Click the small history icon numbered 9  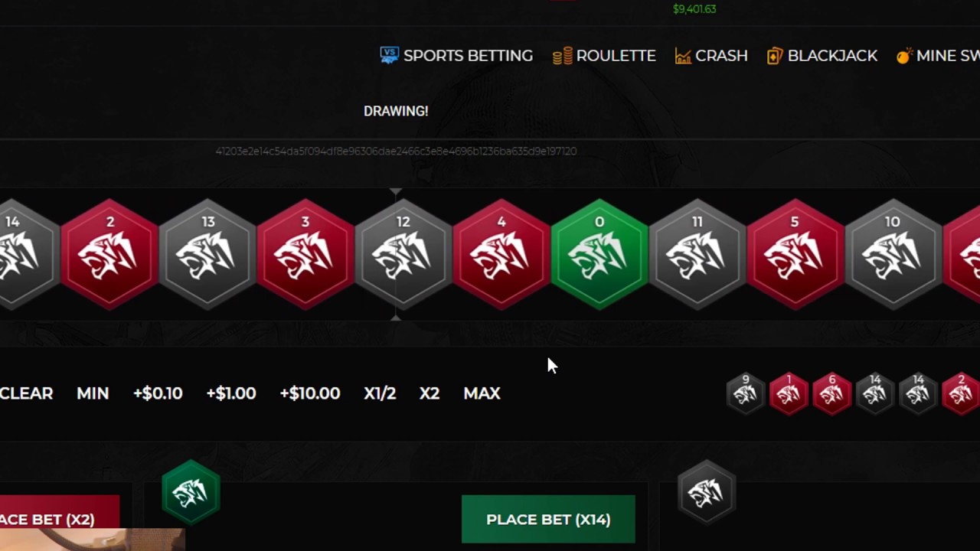pos(746,393)
